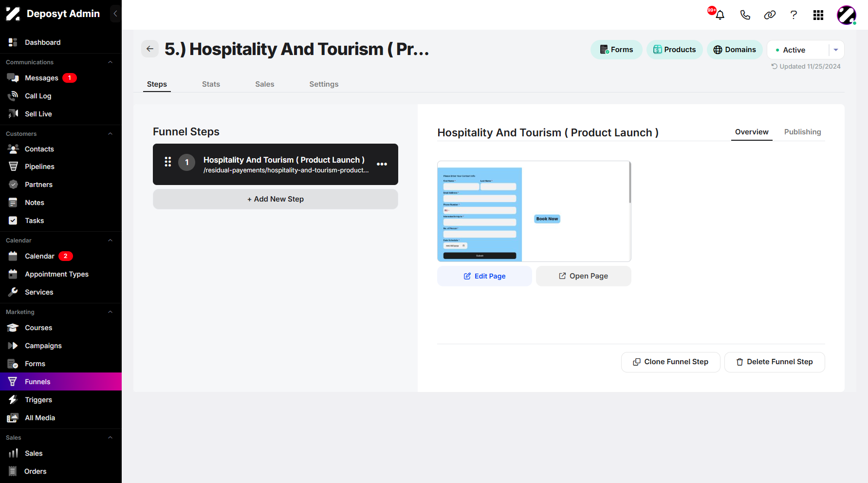Switch to the Stats tab
The width and height of the screenshot is (868, 483).
click(x=211, y=84)
